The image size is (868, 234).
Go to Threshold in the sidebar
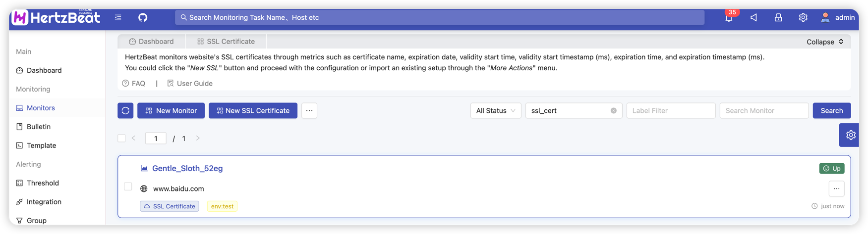pos(43,183)
